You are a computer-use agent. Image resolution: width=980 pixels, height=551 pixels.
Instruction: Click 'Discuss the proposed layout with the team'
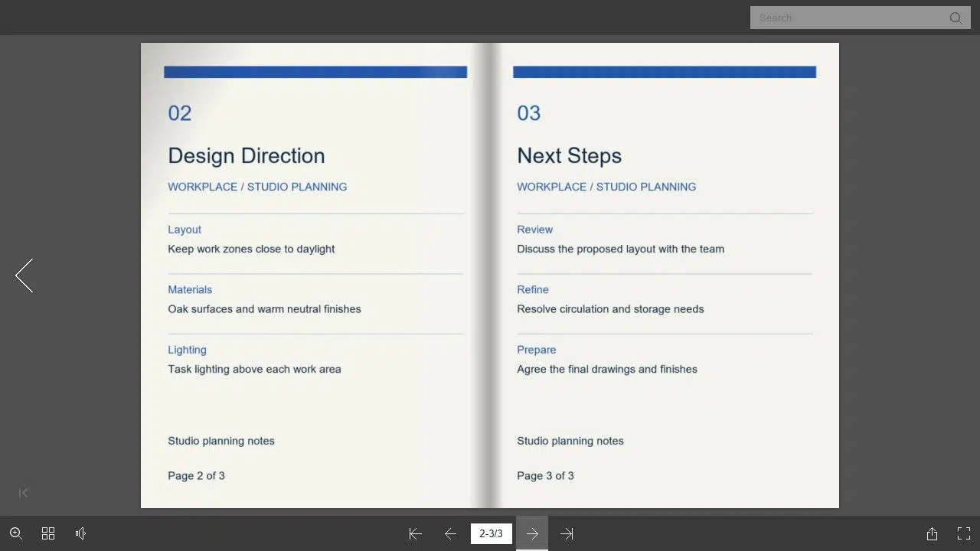pyautogui.click(x=620, y=249)
